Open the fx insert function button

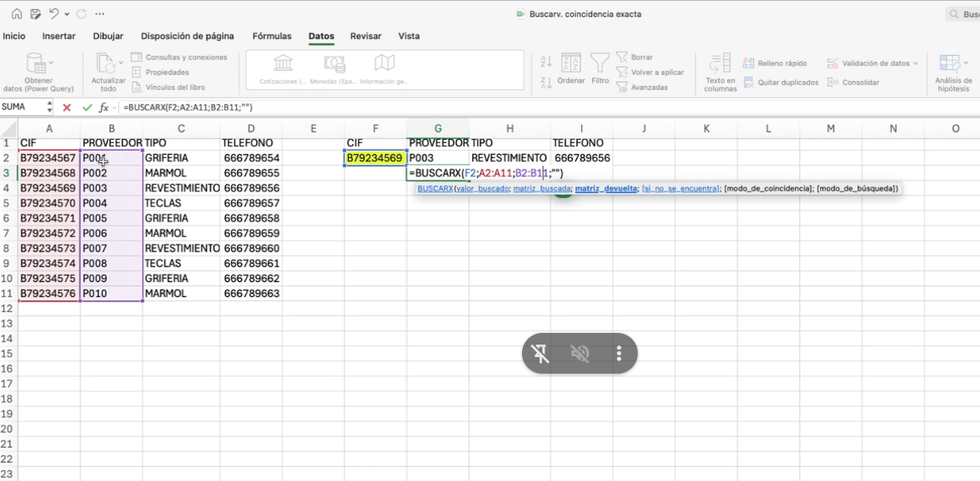(104, 107)
